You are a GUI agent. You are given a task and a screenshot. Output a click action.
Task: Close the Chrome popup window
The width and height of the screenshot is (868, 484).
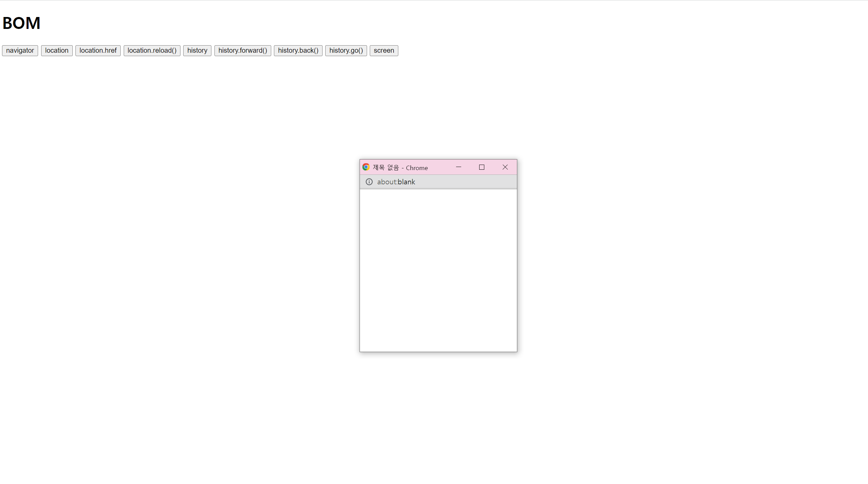[505, 167]
